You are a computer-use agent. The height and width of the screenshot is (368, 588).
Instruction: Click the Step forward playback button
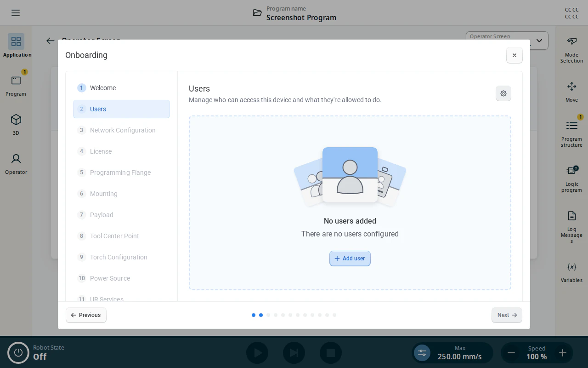click(x=294, y=353)
